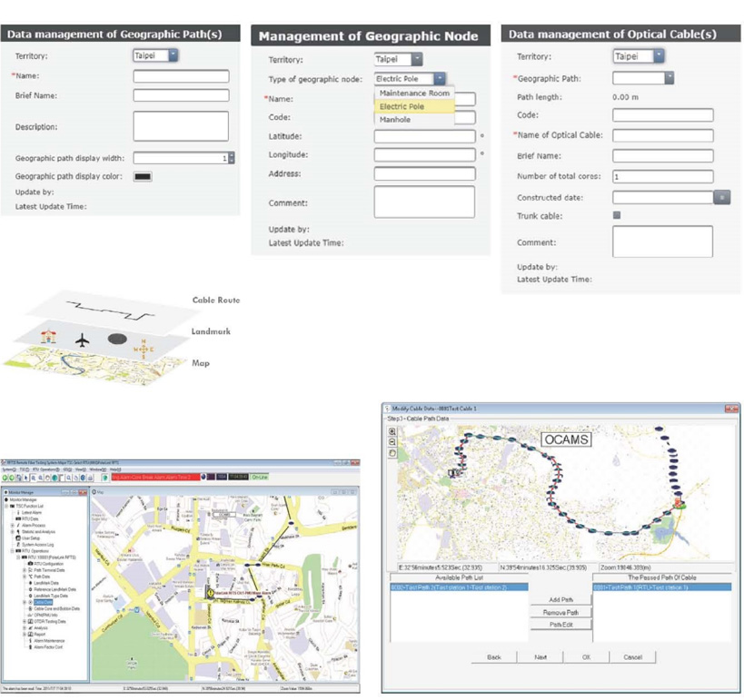Adjust the Geographic path display width stepper
The width and height of the screenshot is (744, 700).
pos(232,158)
